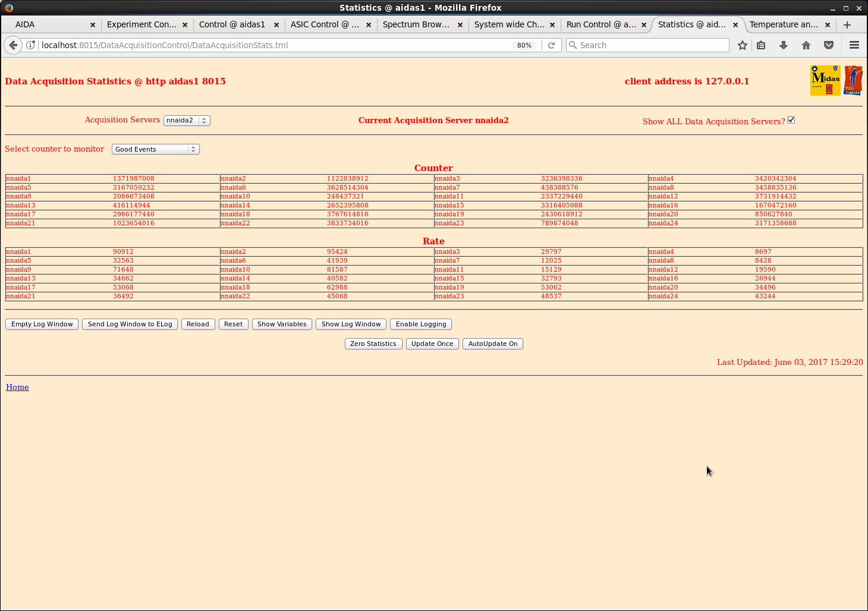868x611 pixels.
Task: Click the Last Updated timestamp text
Action: 790,362
